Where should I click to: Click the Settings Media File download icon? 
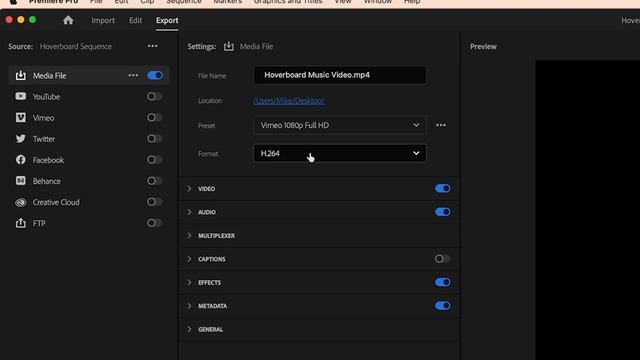pos(229,46)
